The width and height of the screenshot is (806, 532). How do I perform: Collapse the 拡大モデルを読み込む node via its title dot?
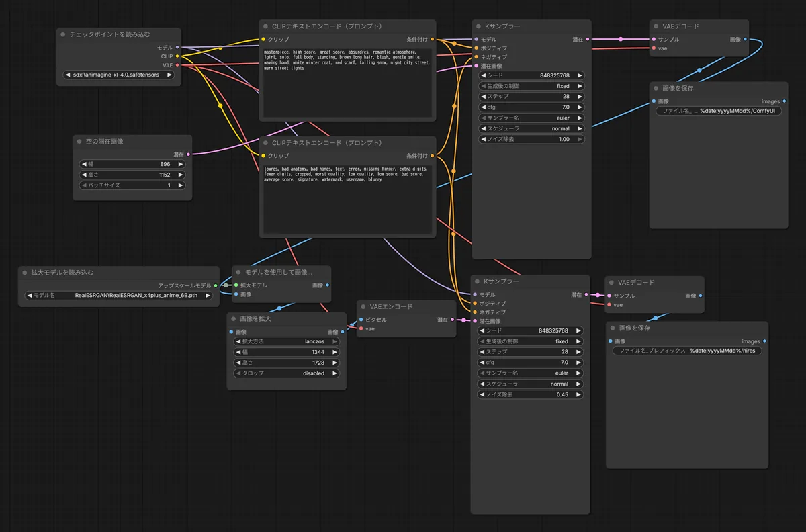25,273
